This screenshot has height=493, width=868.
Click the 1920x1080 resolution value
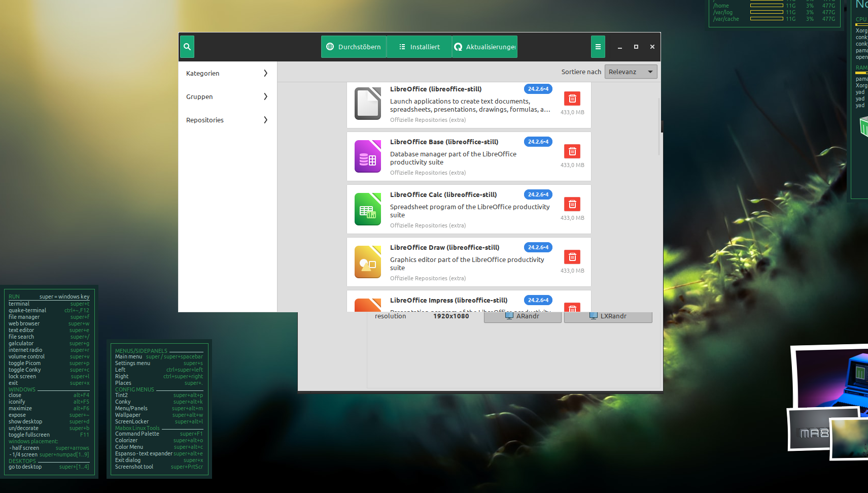point(451,316)
